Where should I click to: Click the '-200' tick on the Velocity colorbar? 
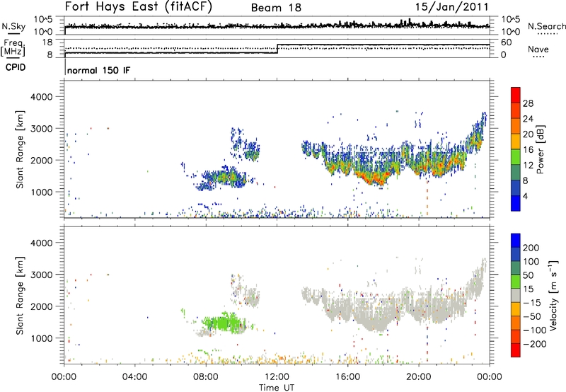[535, 344]
